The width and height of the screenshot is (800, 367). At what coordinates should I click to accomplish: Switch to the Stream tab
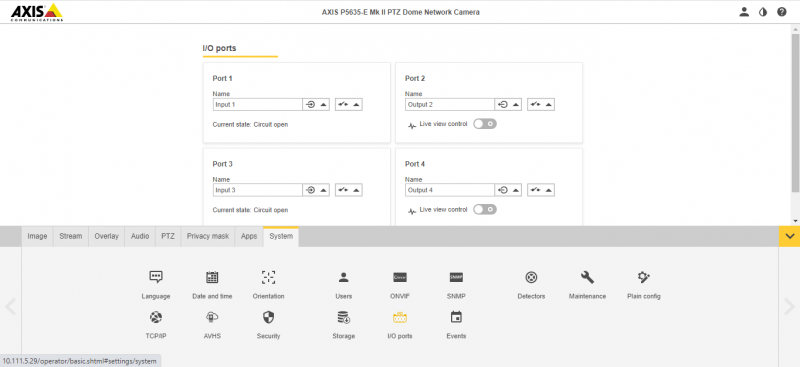click(70, 236)
